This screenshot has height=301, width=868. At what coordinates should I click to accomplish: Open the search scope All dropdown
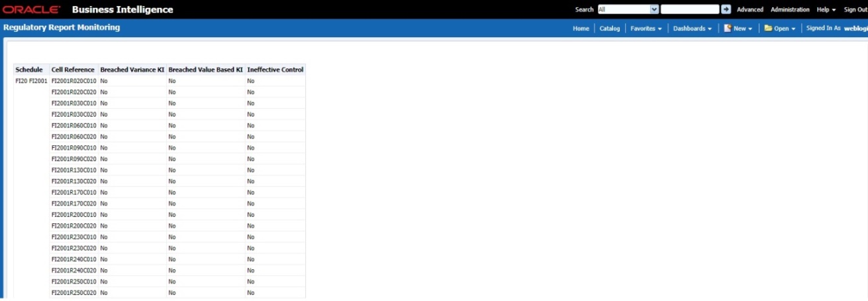[628, 9]
